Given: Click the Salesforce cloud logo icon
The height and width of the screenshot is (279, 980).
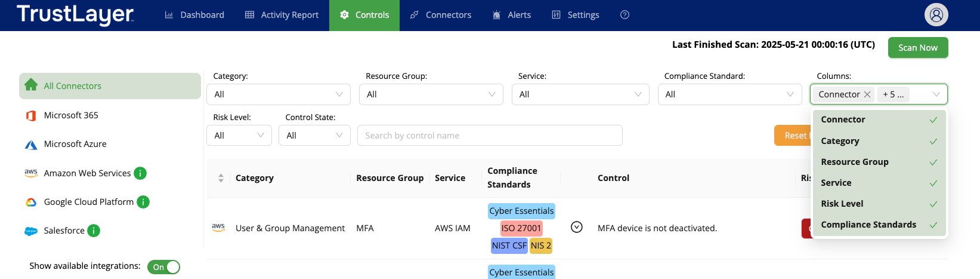Looking at the screenshot, I should (x=31, y=231).
